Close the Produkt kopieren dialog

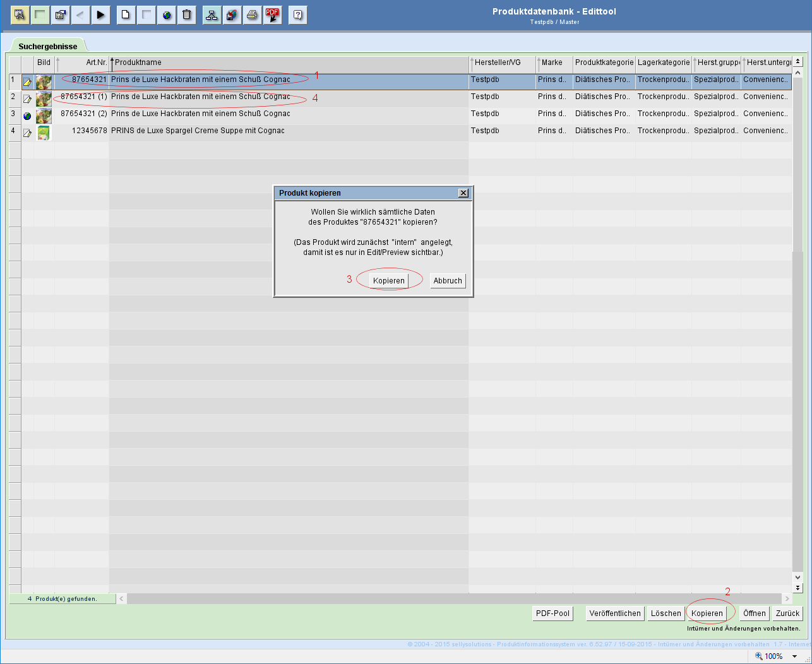coord(463,193)
